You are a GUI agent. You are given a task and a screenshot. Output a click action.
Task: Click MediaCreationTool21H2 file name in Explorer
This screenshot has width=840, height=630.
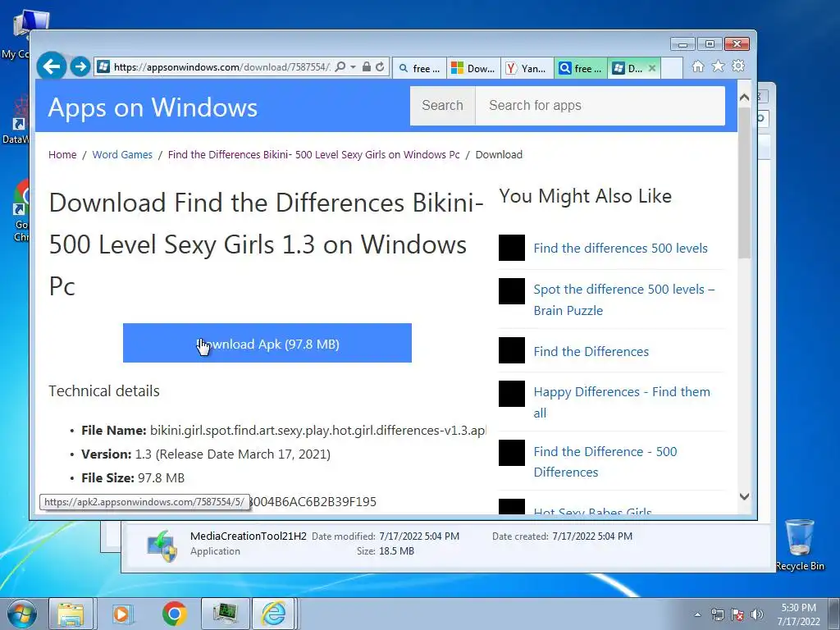coord(249,536)
